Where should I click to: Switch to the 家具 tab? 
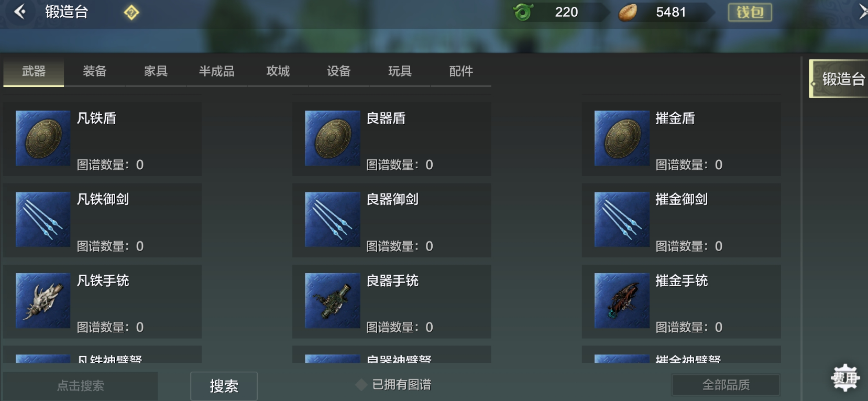tap(156, 71)
